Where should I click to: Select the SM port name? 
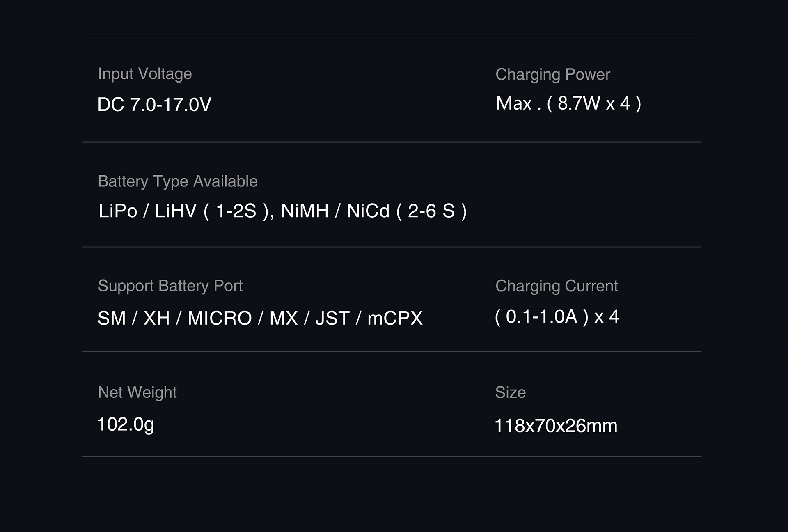[112, 318]
